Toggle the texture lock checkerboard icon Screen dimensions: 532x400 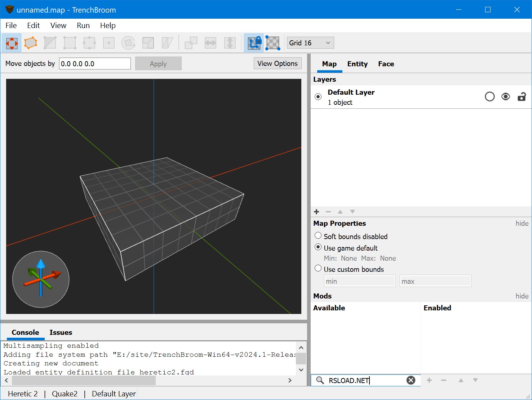pyautogui.click(x=273, y=43)
